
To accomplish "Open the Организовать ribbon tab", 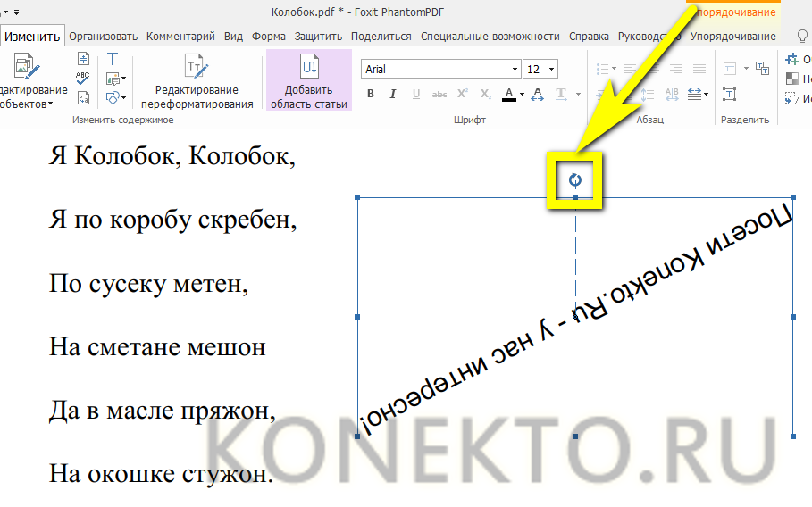I will tap(104, 37).
